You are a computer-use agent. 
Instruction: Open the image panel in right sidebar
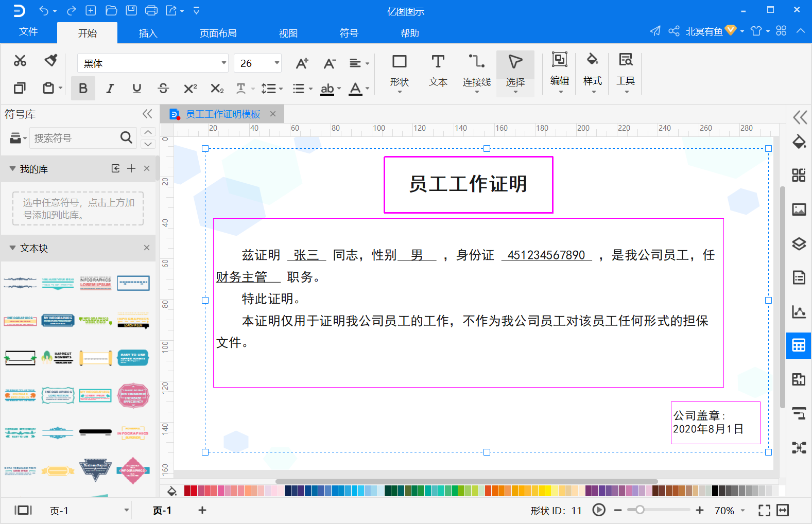(799, 209)
